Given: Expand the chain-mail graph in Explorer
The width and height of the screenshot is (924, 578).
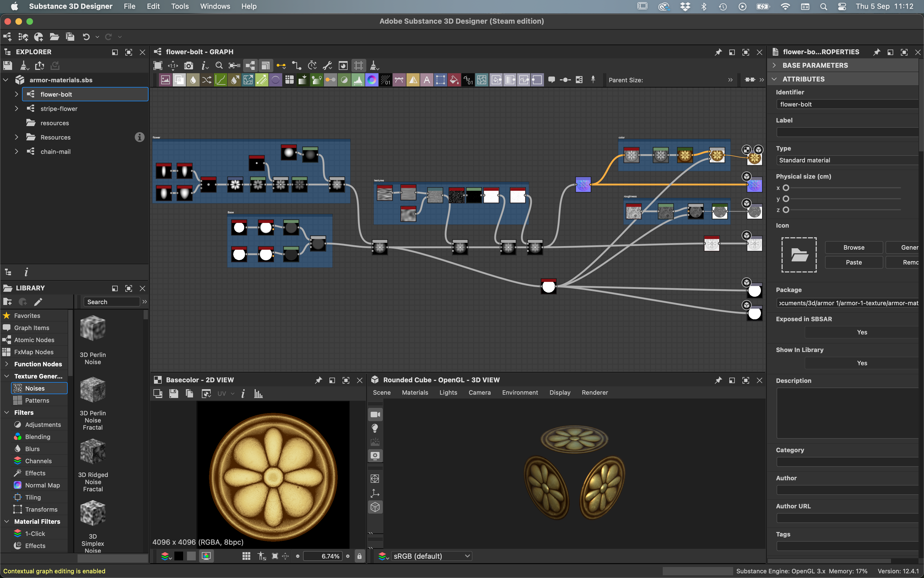Looking at the screenshot, I should pos(16,151).
